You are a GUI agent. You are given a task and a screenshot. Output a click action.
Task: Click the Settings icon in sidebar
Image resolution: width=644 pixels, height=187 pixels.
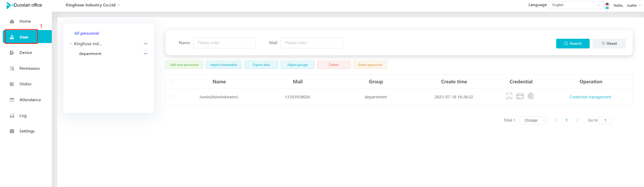(12, 131)
